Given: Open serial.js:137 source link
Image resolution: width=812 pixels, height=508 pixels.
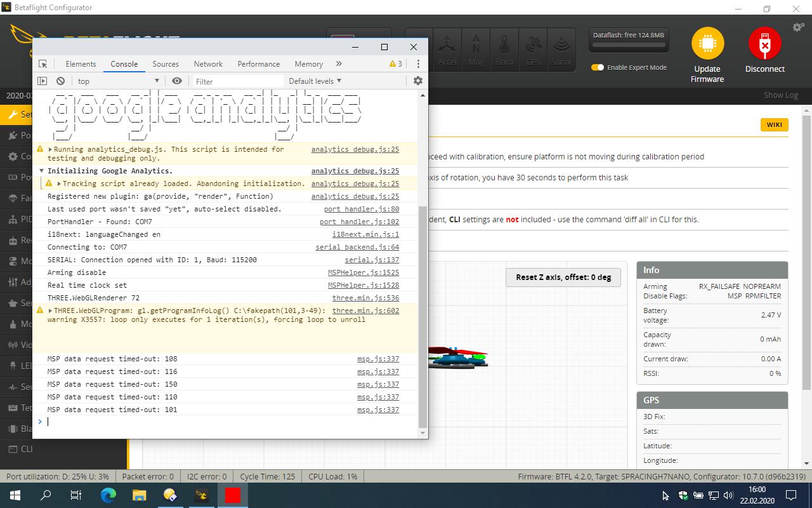Looking at the screenshot, I should click(372, 260).
